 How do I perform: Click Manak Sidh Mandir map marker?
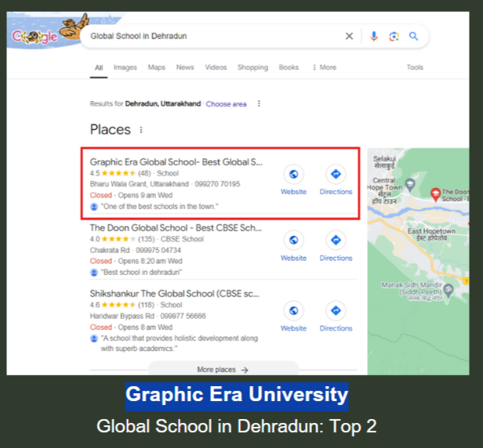click(x=448, y=290)
